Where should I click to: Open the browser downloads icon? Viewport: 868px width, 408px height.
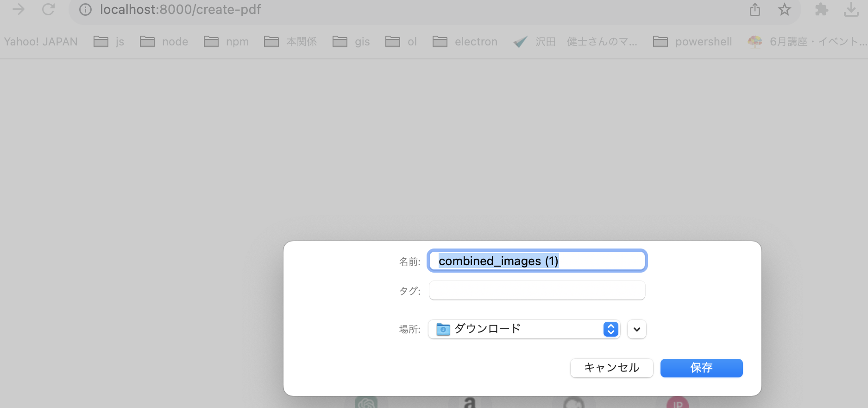(851, 9)
